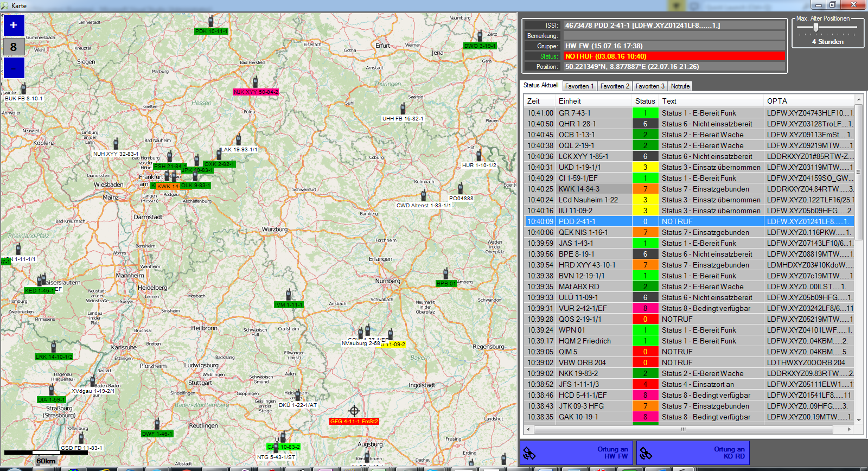Click the Max. Alter Positionen slider handle
The width and height of the screenshot is (868, 471).
click(x=815, y=28)
